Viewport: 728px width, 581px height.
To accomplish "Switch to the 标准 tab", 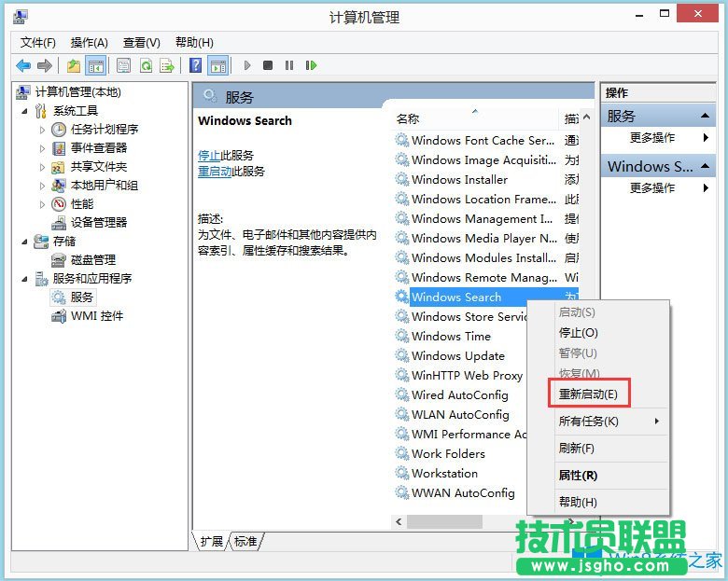I will (245, 541).
